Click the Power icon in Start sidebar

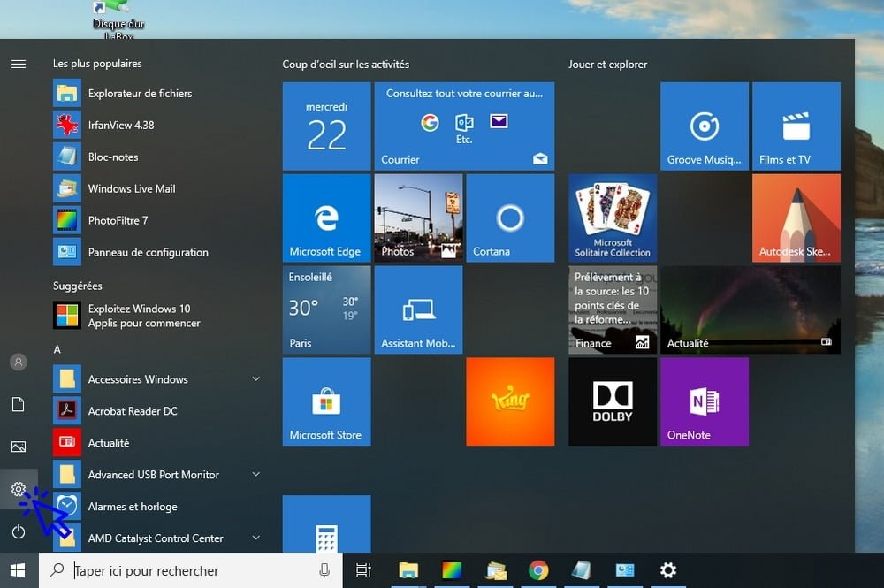19,531
